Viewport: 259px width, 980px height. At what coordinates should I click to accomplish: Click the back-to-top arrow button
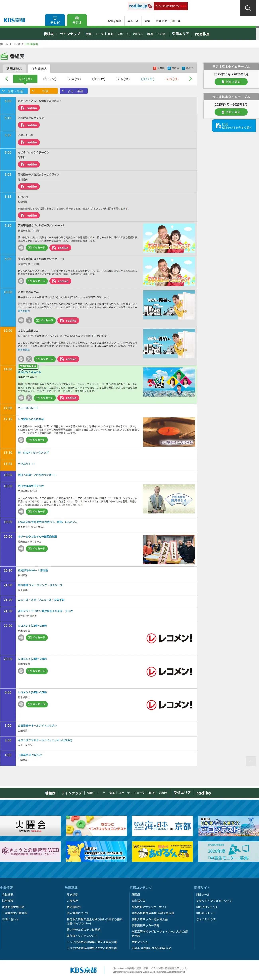(251, 761)
